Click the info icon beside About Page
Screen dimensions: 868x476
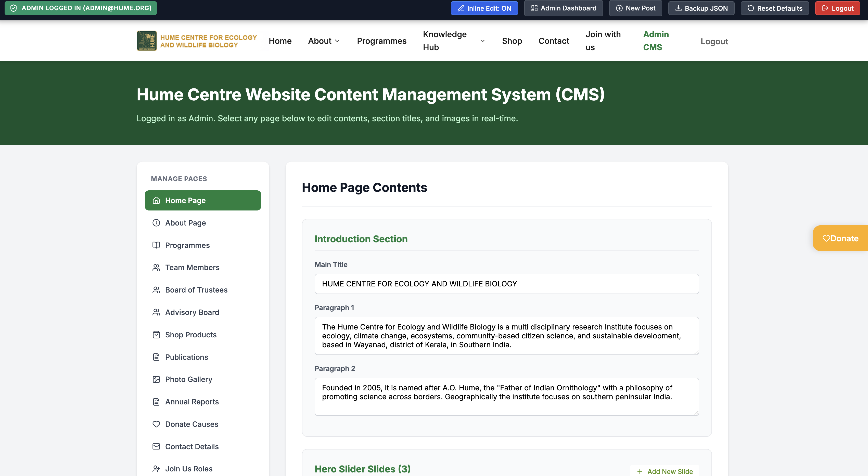tap(156, 223)
